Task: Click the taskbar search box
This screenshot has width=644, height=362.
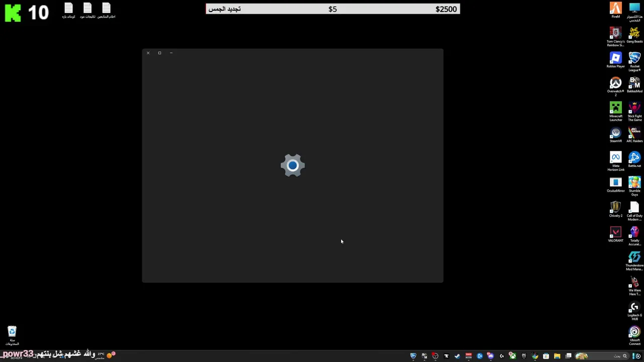Action: [602, 356]
